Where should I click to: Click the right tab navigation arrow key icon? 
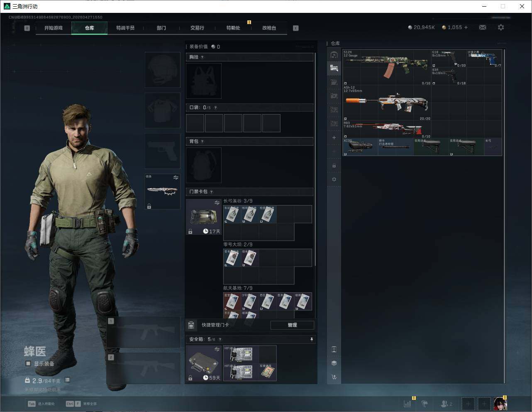click(x=296, y=28)
